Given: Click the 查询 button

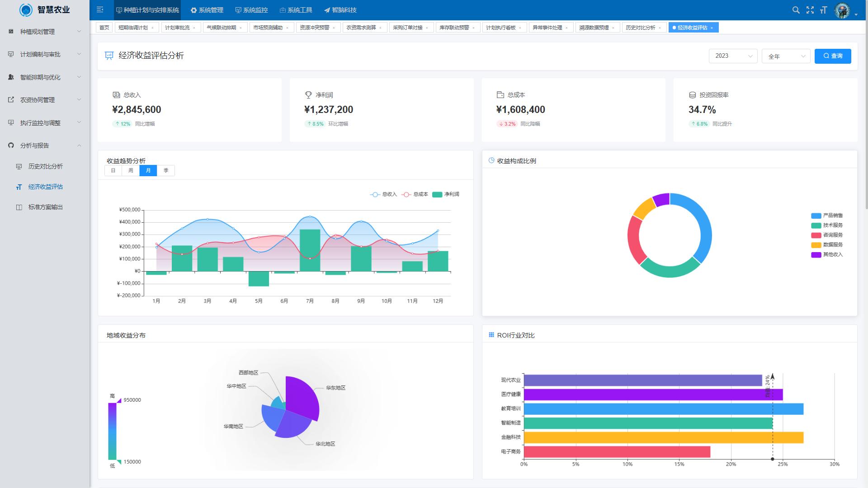Looking at the screenshot, I should coord(833,56).
